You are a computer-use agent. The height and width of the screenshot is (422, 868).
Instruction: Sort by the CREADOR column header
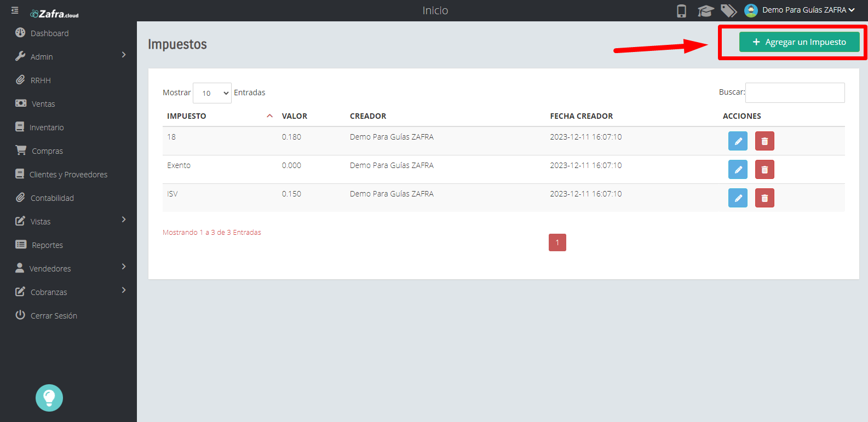(x=368, y=116)
